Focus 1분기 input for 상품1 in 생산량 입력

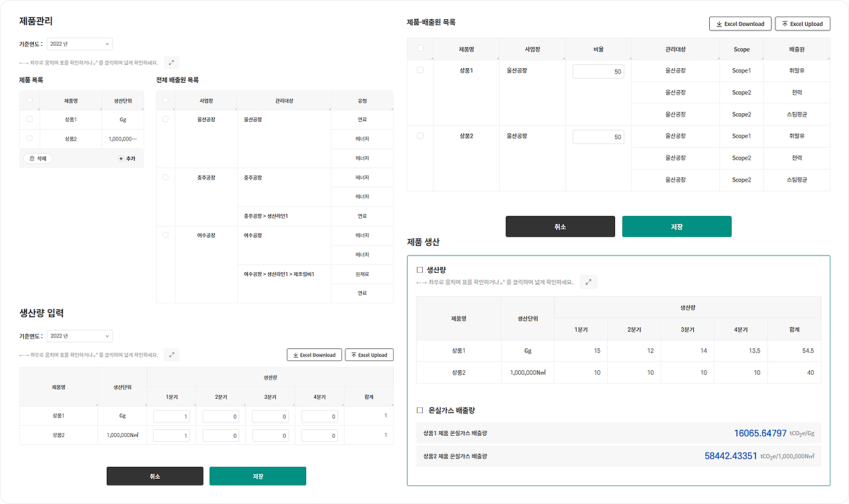[x=172, y=416]
